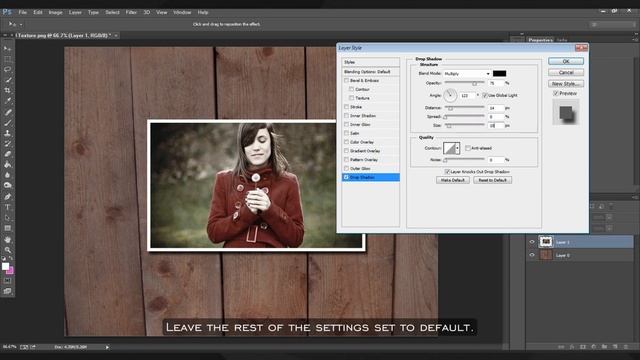Open the File menu
The width and height of the screenshot is (640, 360).
click(22, 12)
